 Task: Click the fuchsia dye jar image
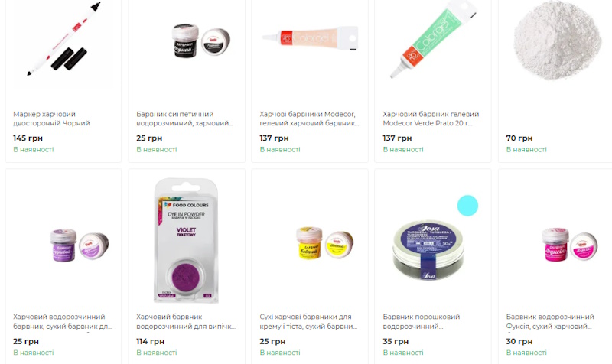pos(570,245)
